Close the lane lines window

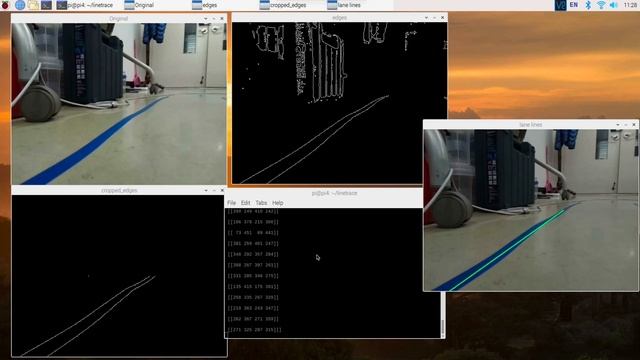click(x=634, y=124)
